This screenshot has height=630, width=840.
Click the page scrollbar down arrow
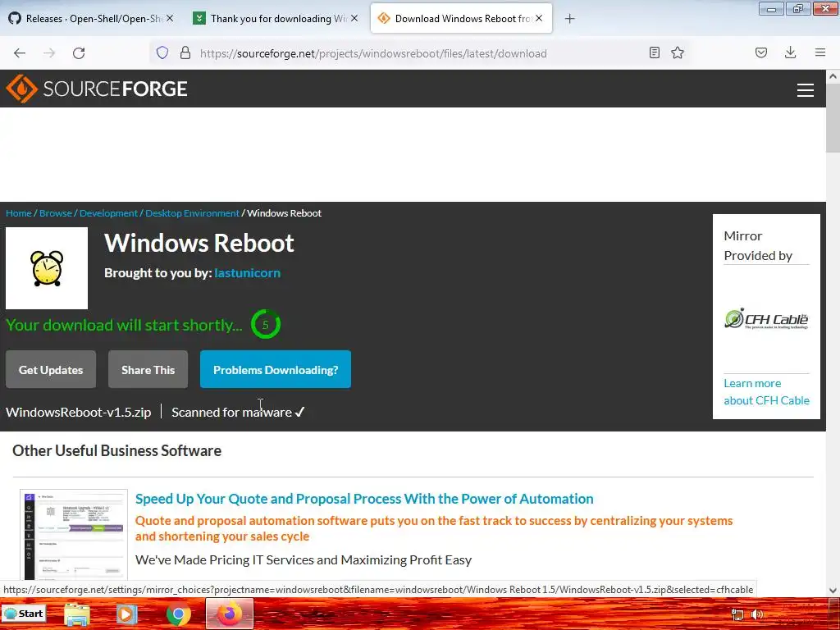coord(833,591)
